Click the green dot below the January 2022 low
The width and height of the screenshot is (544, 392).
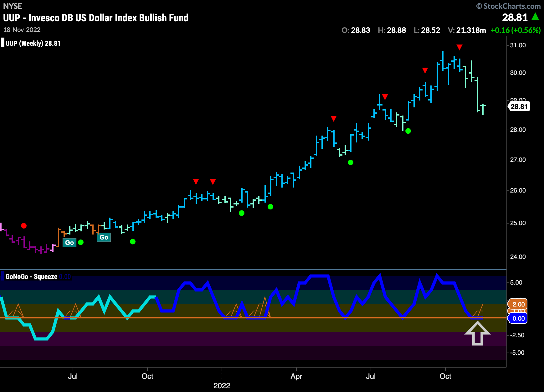(x=242, y=213)
